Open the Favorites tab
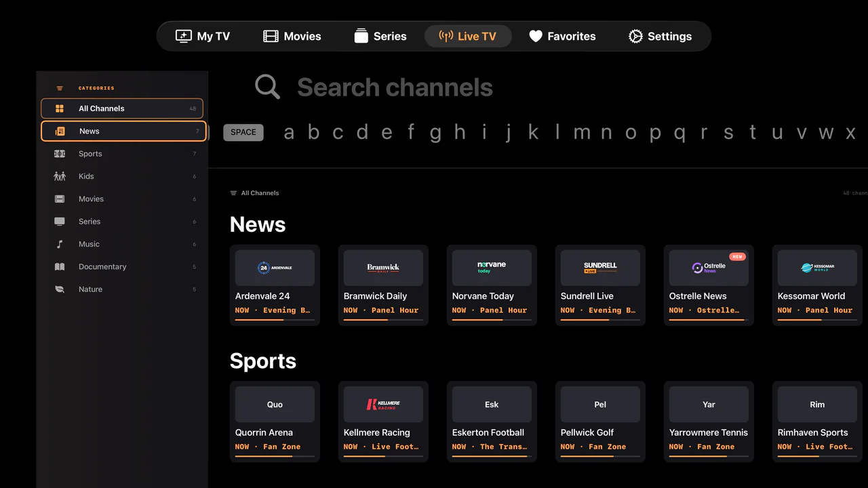Image resolution: width=868 pixels, height=488 pixels. pos(562,36)
